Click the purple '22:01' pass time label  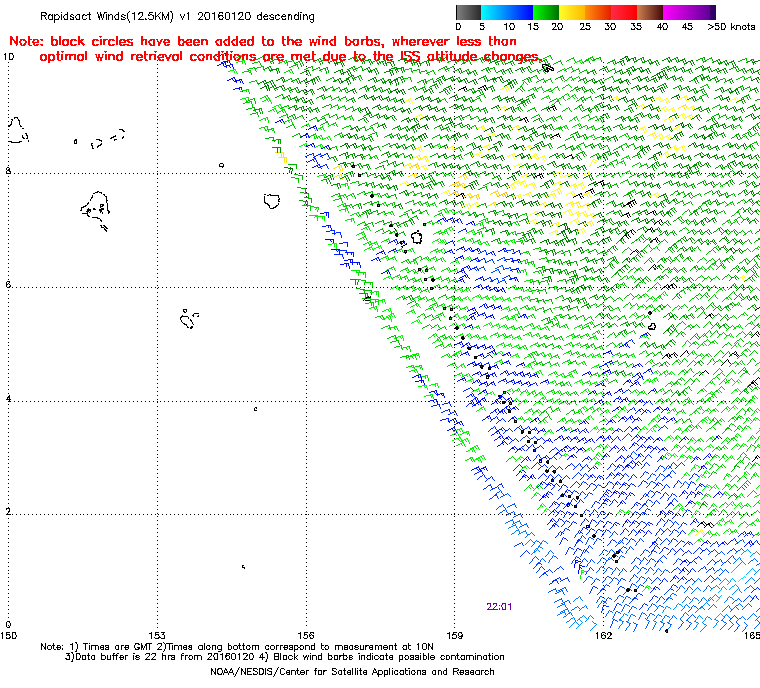click(499, 607)
